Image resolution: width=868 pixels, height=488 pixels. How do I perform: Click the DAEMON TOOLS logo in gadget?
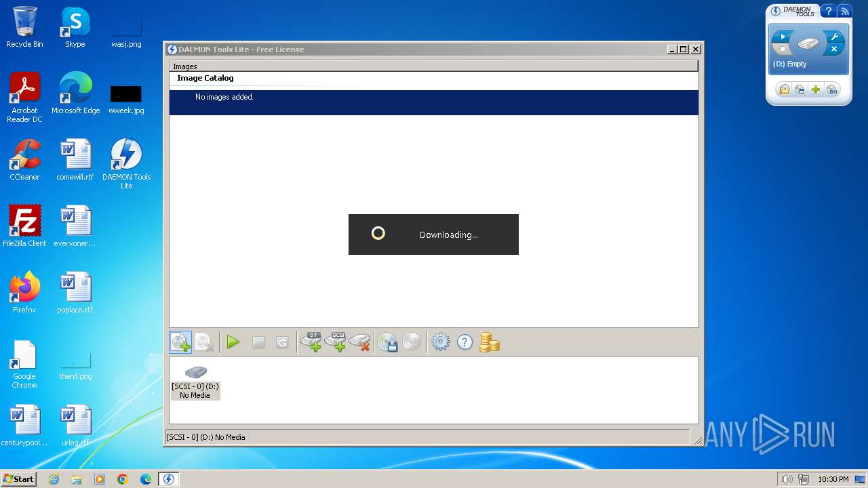click(x=792, y=11)
